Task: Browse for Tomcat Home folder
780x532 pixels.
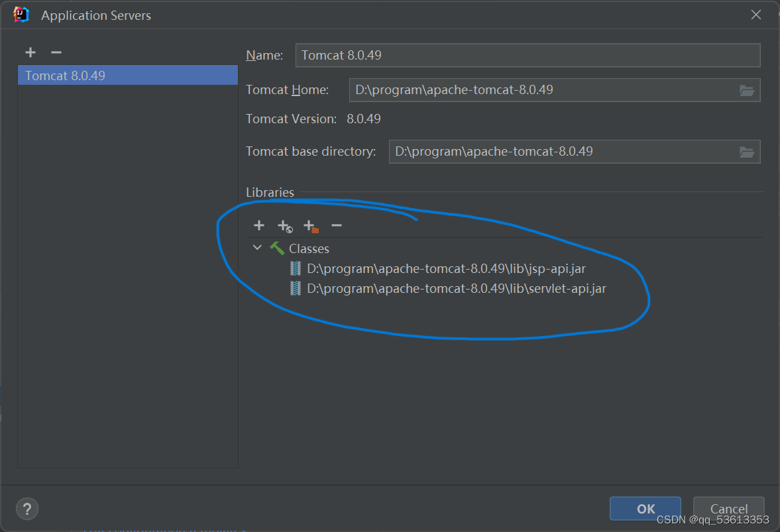Action: pyautogui.click(x=747, y=91)
